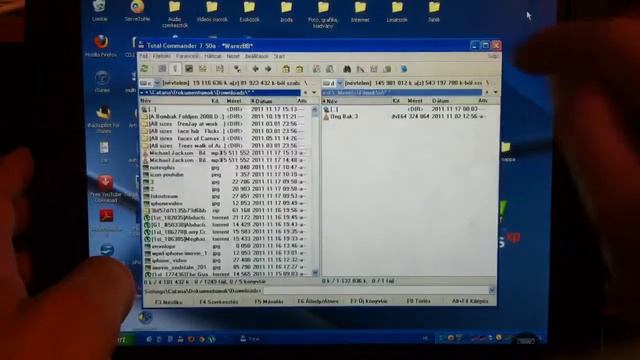Click the F6 Áthelyezés button
640x360 pixels.
click(318, 301)
